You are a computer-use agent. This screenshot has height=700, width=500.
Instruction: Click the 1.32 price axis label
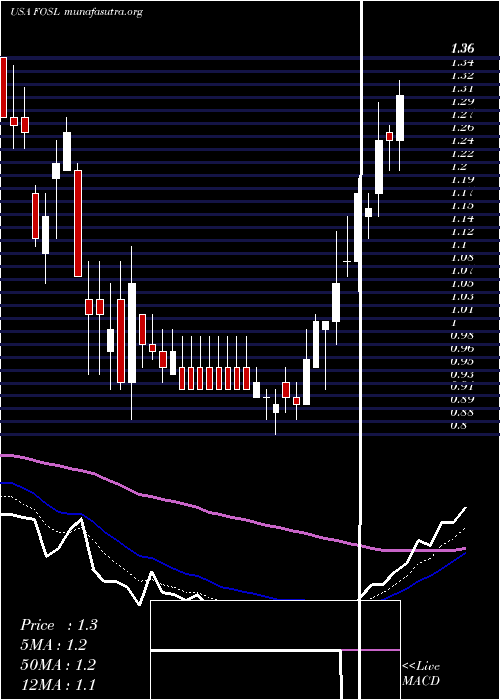tap(463, 75)
